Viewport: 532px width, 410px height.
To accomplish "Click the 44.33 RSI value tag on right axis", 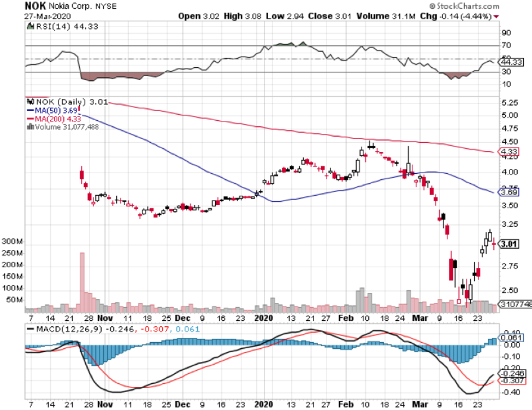I will [x=511, y=62].
